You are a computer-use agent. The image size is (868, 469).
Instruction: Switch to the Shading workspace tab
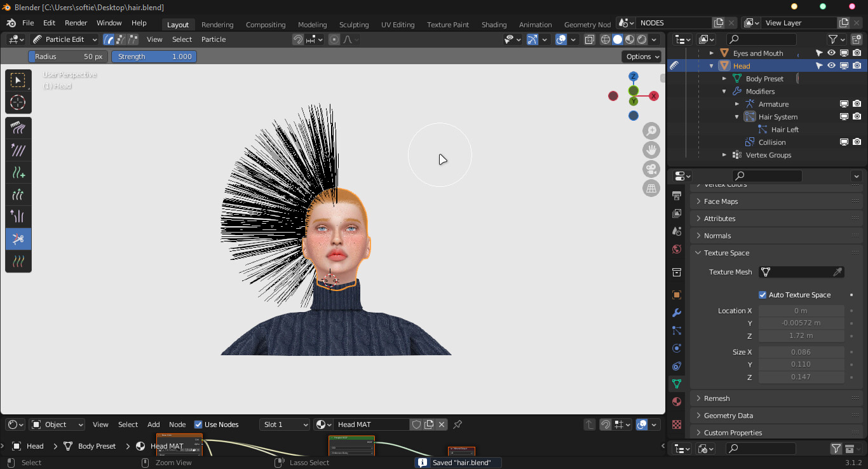tap(494, 25)
